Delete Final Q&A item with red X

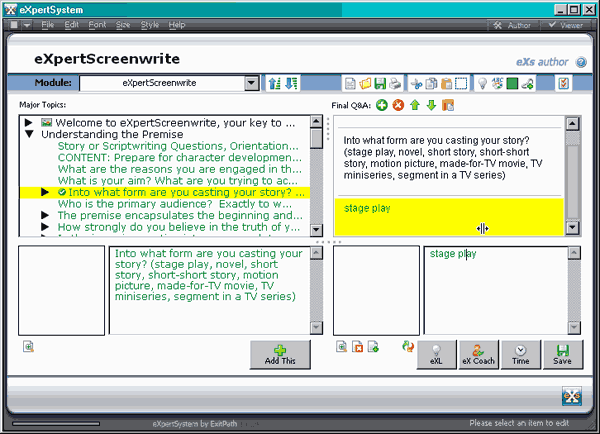(398, 105)
